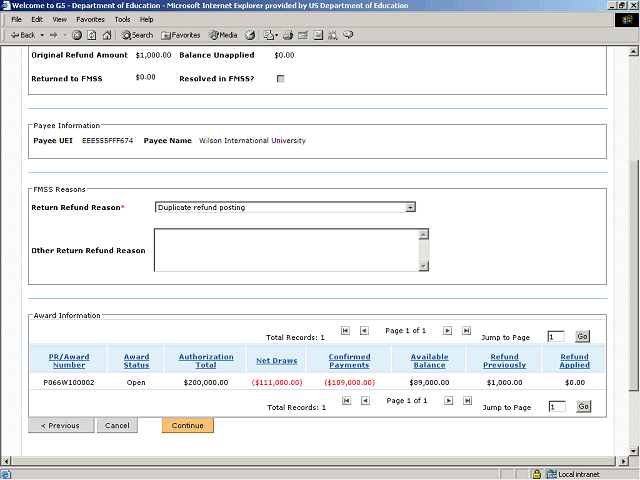The image size is (640, 480).
Task: Open the Return Refund Reason dropdown
Action: click(x=410, y=207)
